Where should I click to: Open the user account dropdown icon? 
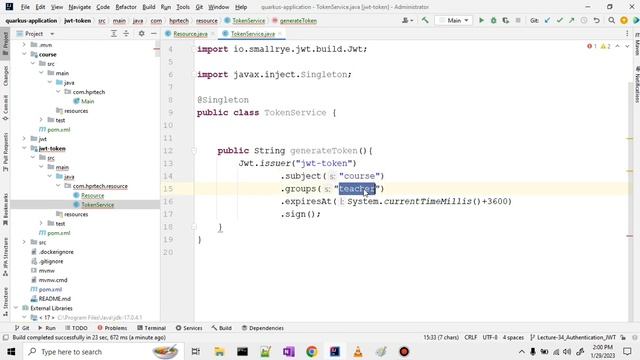pos(407,20)
